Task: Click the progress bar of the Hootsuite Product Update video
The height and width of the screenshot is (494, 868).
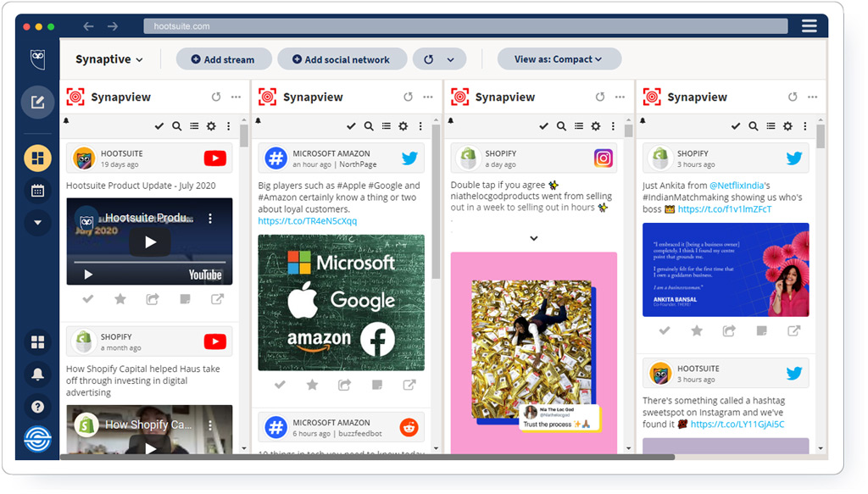Action: 149,262
